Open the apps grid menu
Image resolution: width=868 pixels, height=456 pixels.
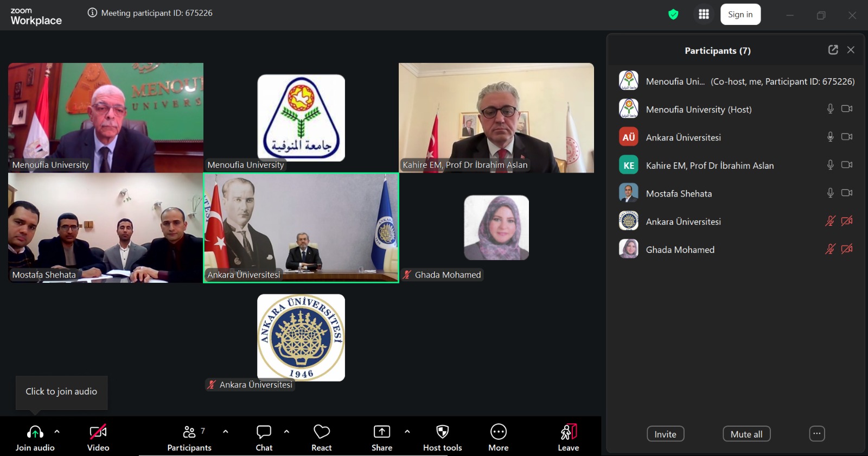704,15
